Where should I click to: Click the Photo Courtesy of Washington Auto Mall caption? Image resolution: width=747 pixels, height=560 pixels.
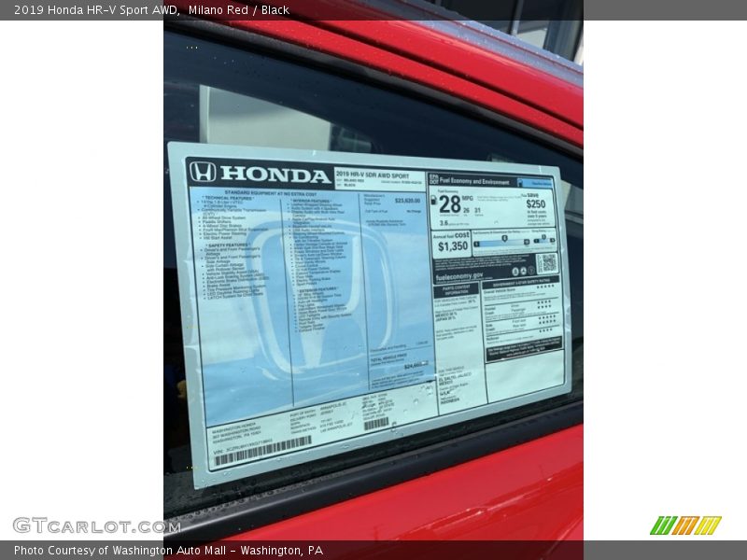click(168, 551)
